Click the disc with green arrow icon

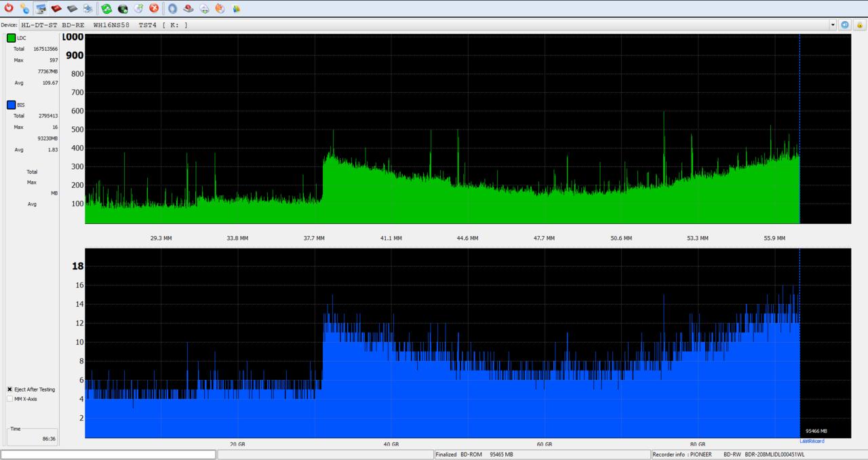204,9
